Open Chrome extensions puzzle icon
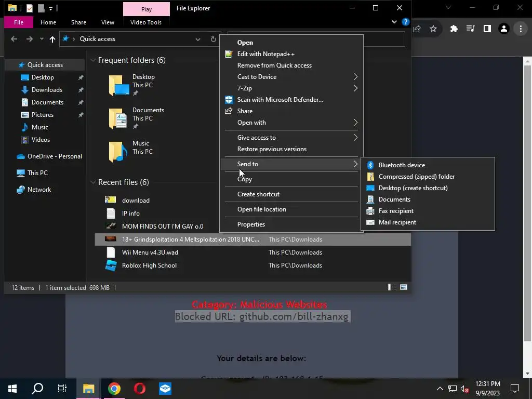Viewport: 532px width, 399px height. (x=454, y=29)
